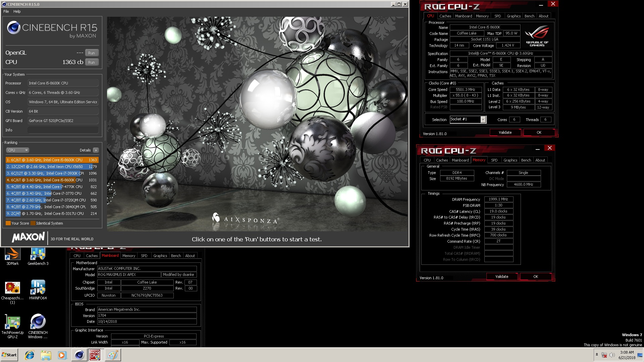Select ranking row i5-8600K score 1031
Viewport: 644px width, 362px height.
point(52,180)
